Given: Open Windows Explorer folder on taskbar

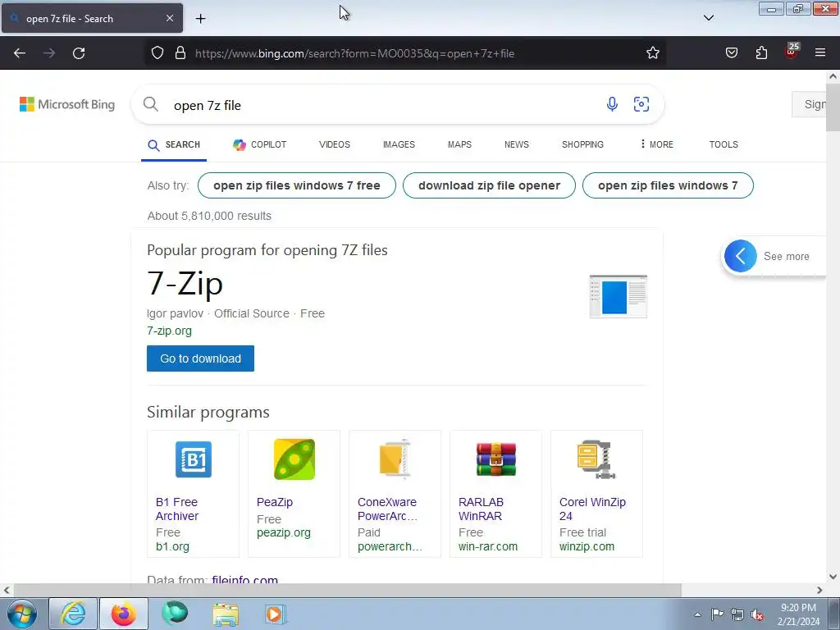Looking at the screenshot, I should tap(225, 614).
